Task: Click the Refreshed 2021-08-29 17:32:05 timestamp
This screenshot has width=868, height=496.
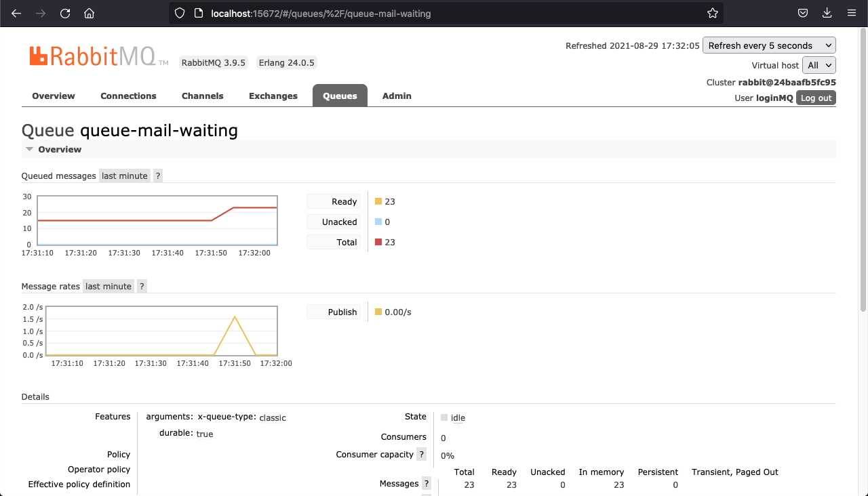Action: (632, 46)
